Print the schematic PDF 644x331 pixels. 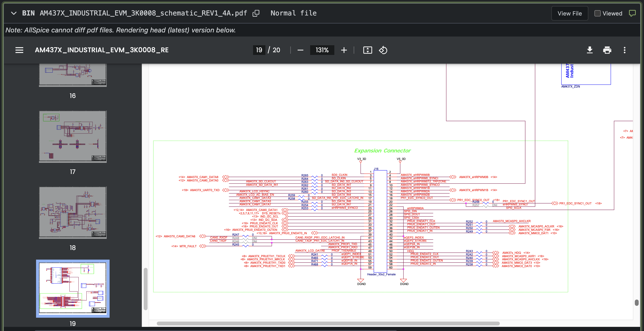[607, 50]
